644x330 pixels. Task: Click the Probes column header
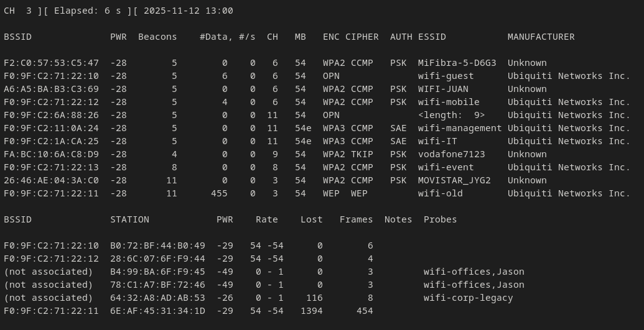(440, 219)
